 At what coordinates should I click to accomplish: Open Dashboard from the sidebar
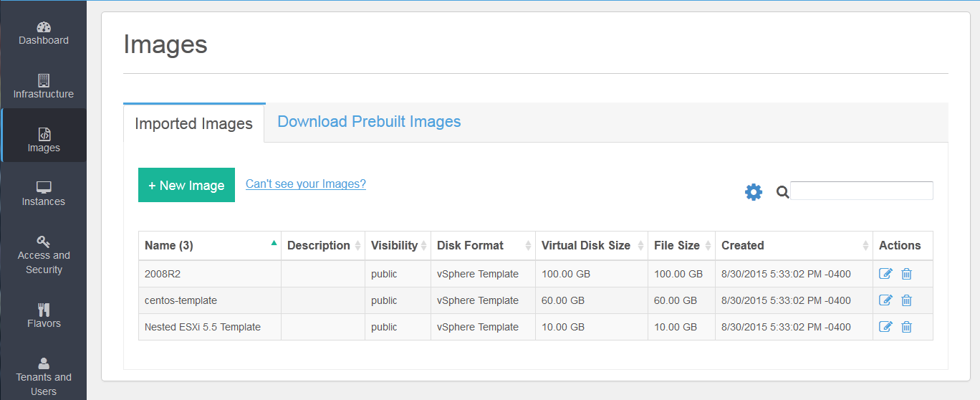pos(44,33)
